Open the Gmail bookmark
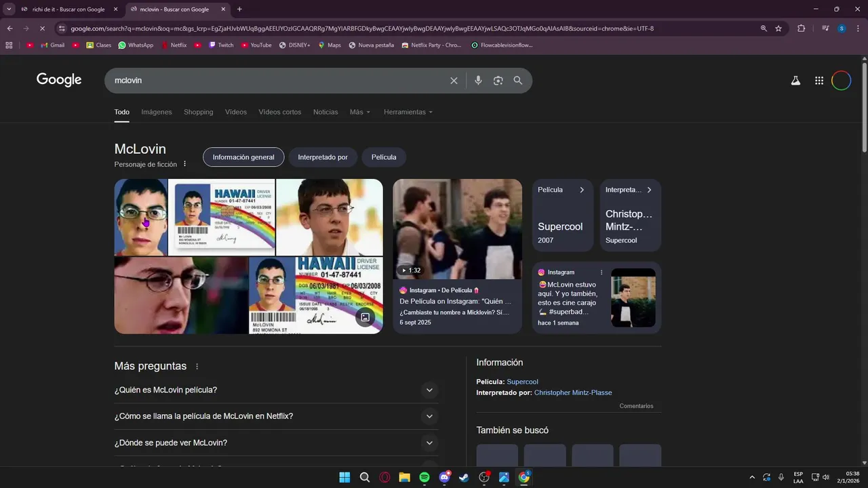Screen dimensions: 868x488 53,45
